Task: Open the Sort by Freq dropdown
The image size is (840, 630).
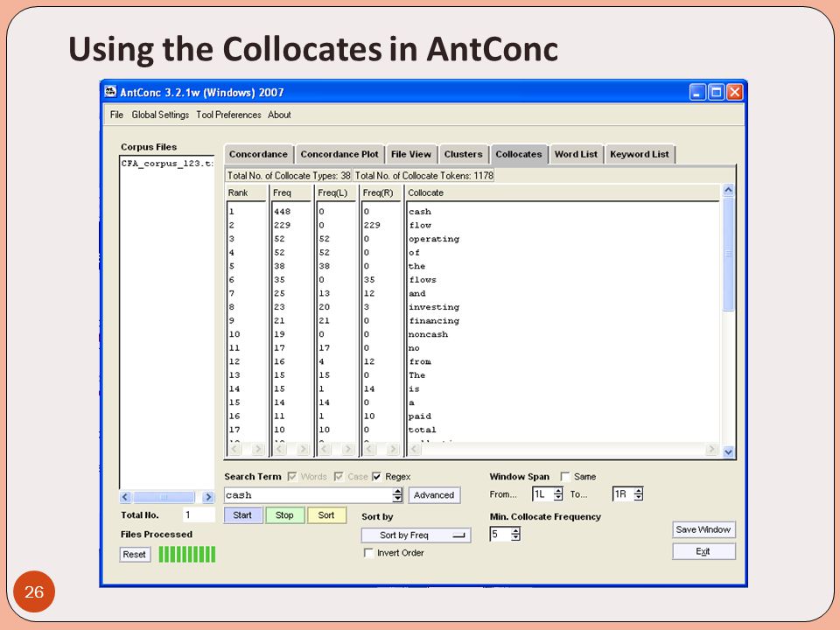Action: (416, 535)
